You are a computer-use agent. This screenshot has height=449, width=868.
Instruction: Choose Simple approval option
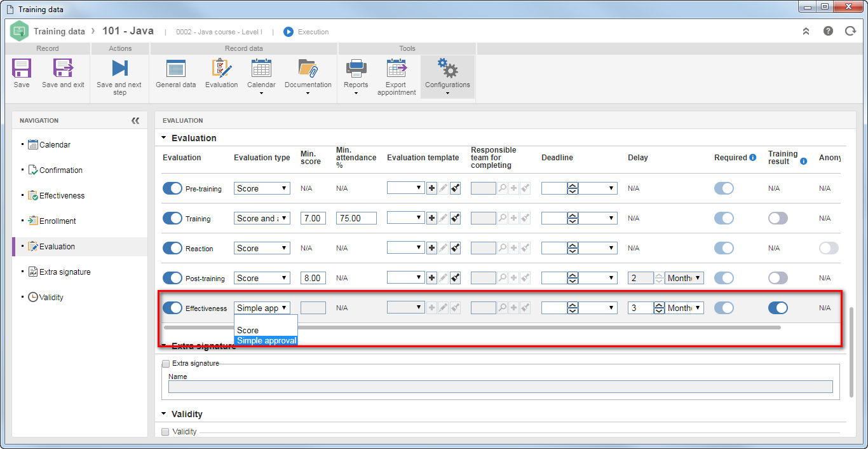click(266, 340)
